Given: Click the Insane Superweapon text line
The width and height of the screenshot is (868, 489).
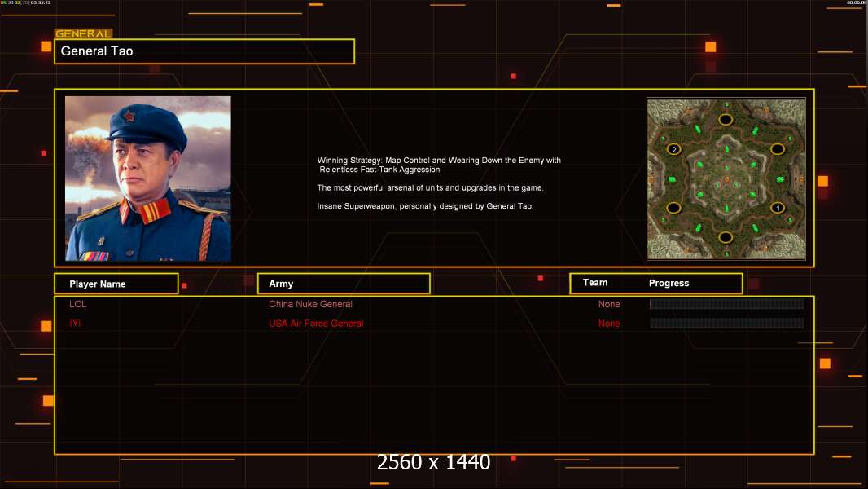Looking at the screenshot, I should (x=425, y=206).
